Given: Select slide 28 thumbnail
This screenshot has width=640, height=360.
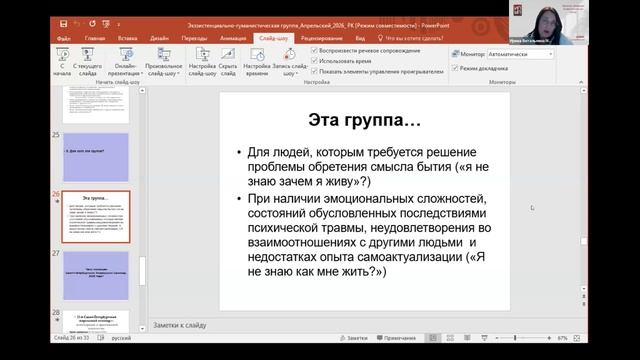Looking at the screenshot, I should (96, 322).
